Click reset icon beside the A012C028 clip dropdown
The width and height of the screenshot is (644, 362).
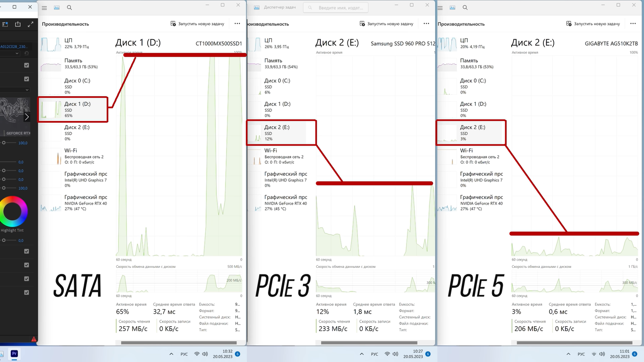27,53
